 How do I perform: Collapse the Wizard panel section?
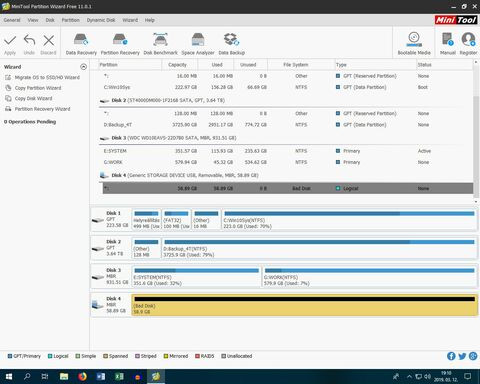(83, 67)
